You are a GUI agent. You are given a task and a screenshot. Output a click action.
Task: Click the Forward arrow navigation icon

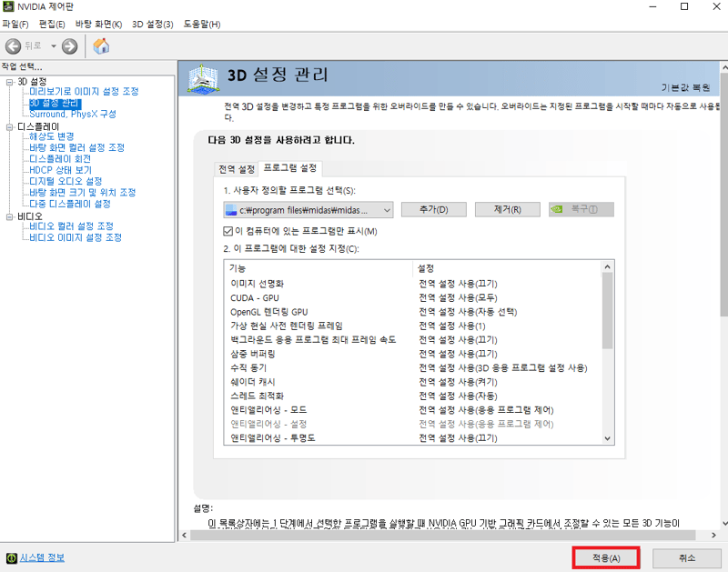tap(70, 46)
